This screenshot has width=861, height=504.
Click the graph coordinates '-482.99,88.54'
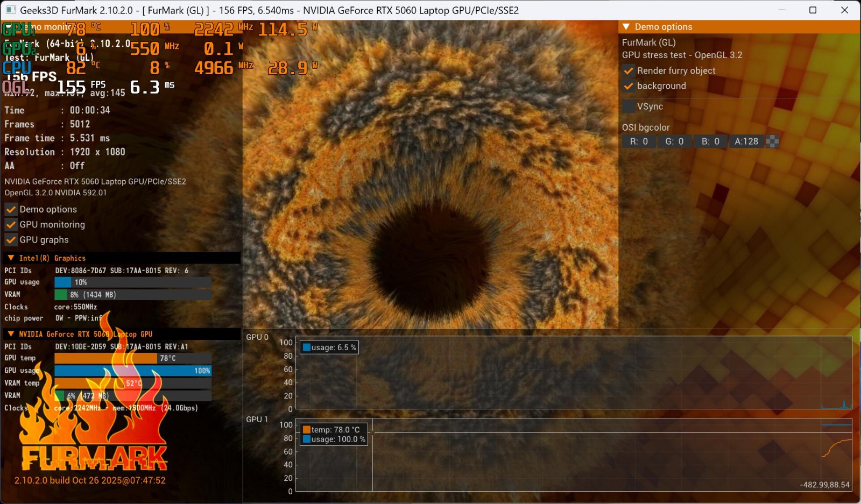[x=825, y=485]
